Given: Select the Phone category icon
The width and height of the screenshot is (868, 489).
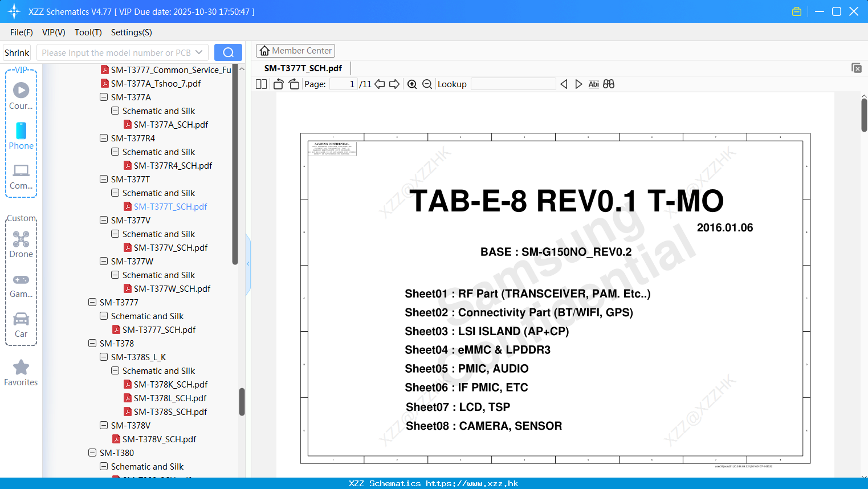Looking at the screenshot, I should 21,136.
